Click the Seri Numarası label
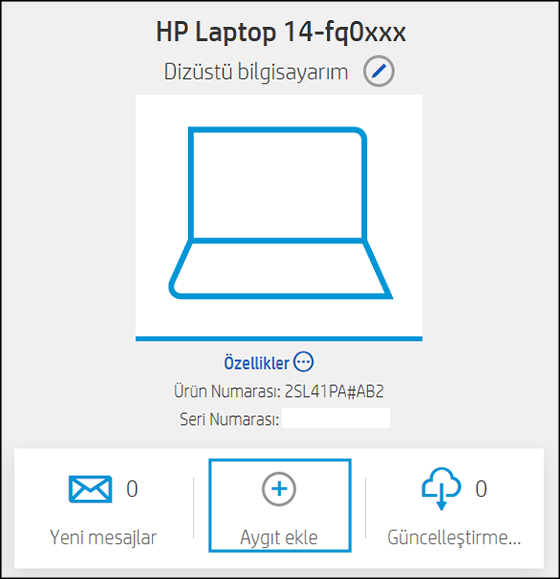Viewport: 560px width, 579px height. [x=229, y=419]
